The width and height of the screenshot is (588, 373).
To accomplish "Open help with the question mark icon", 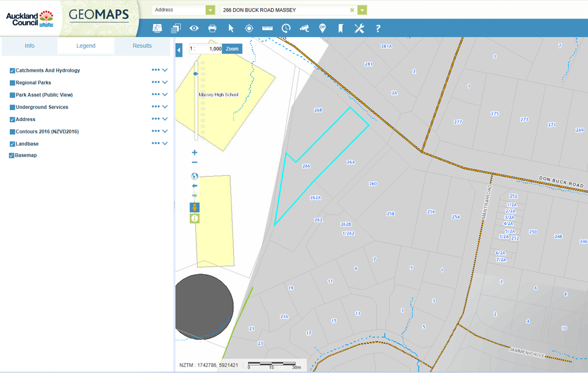I will click(378, 28).
